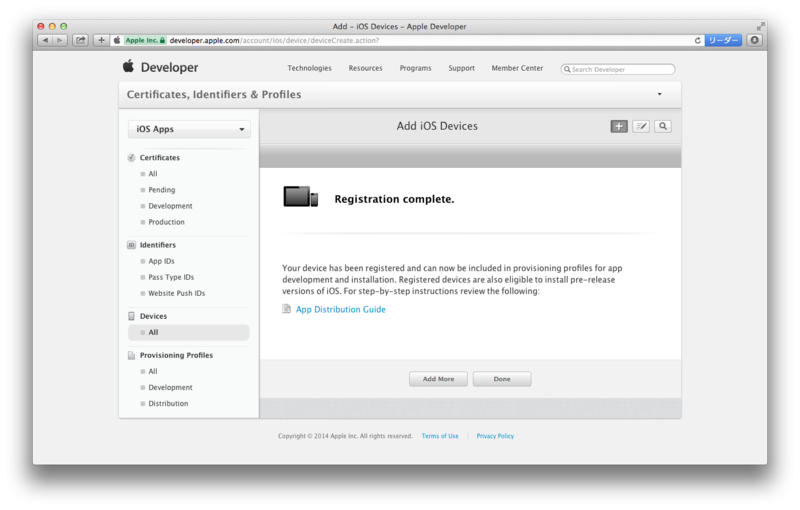Click the Done button
This screenshot has width=800, height=510.
tap(502, 379)
